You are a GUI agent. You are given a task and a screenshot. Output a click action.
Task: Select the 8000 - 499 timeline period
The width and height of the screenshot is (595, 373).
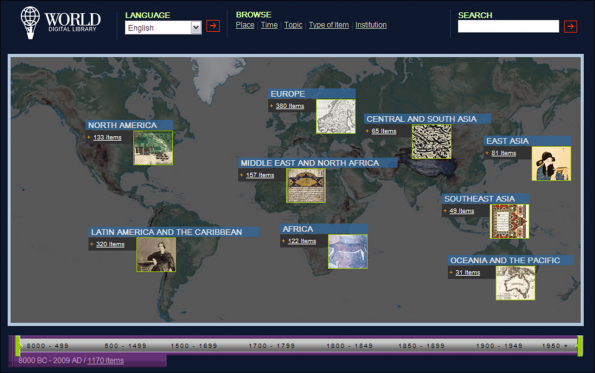tap(47, 346)
